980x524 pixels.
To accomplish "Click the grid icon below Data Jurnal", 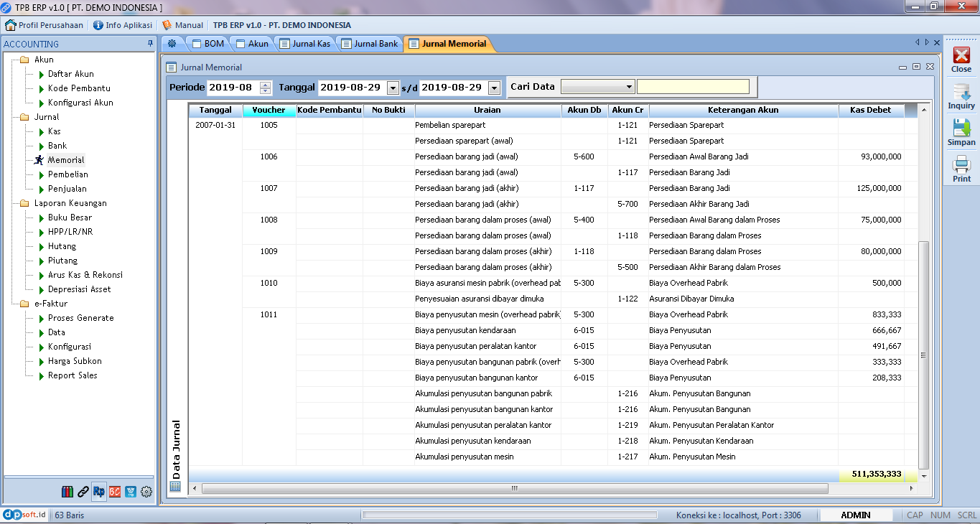I will [175, 486].
